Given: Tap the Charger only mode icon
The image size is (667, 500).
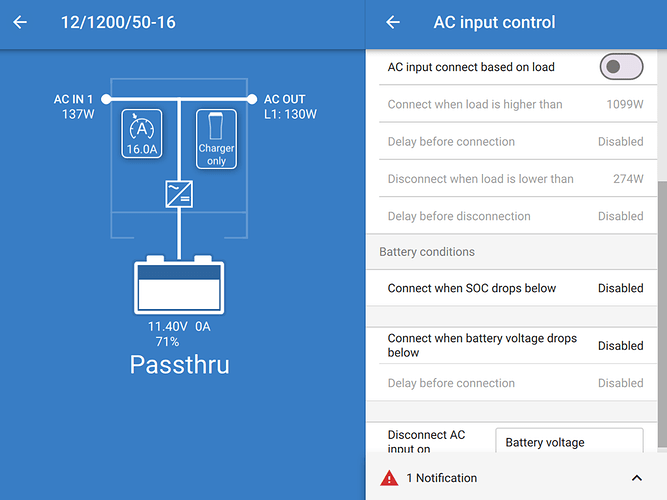Looking at the screenshot, I should (x=216, y=139).
